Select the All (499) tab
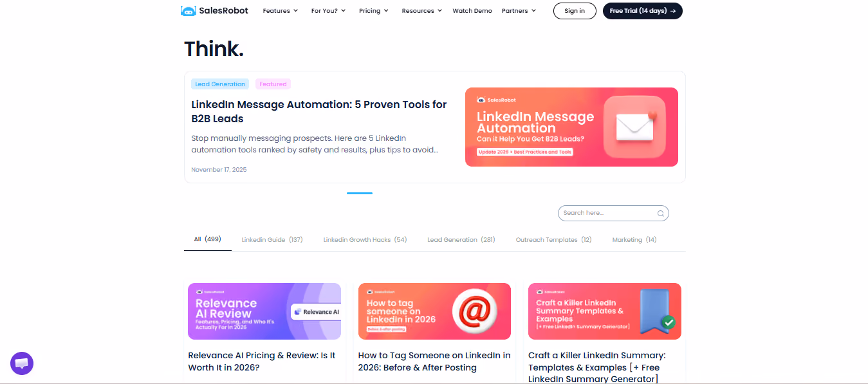This screenshot has height=384, width=868. (x=207, y=239)
